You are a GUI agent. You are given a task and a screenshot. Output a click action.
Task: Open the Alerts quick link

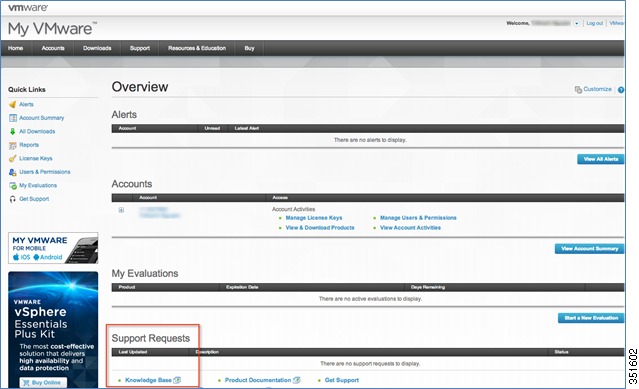point(26,105)
